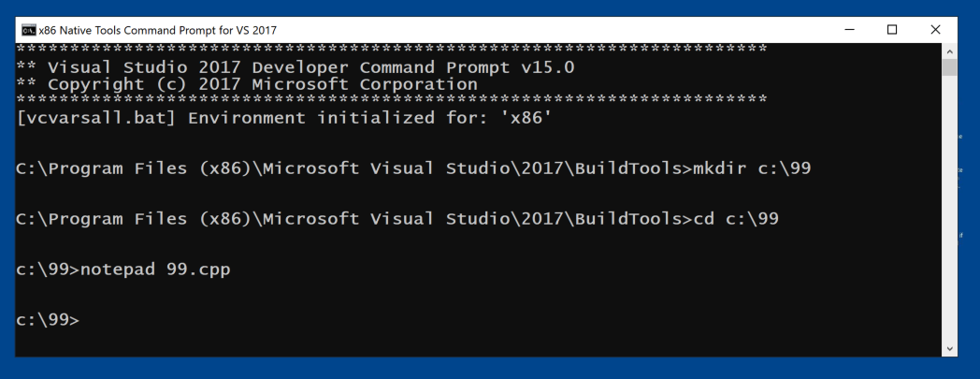Maximize the Native Tools Command Prompt window

coord(892,29)
